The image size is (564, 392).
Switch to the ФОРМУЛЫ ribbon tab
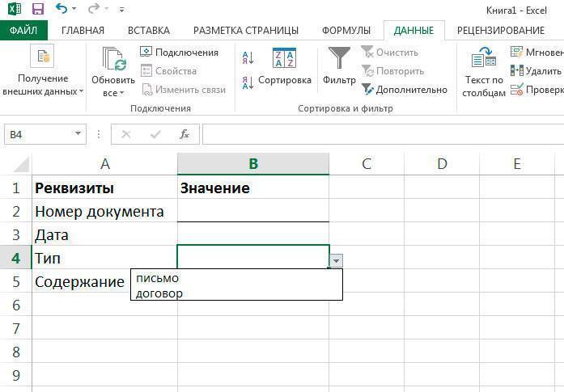pyautogui.click(x=346, y=31)
